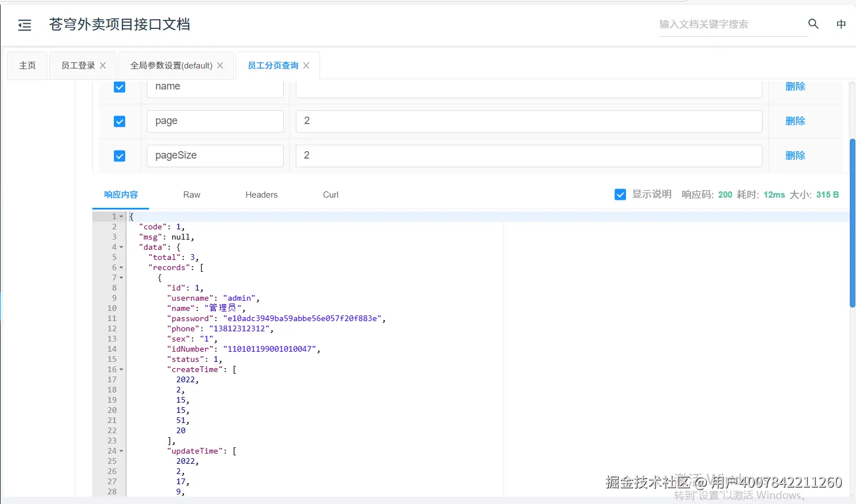Click the empty name value field
Viewport: 856px width, 504px height.
tap(529, 88)
